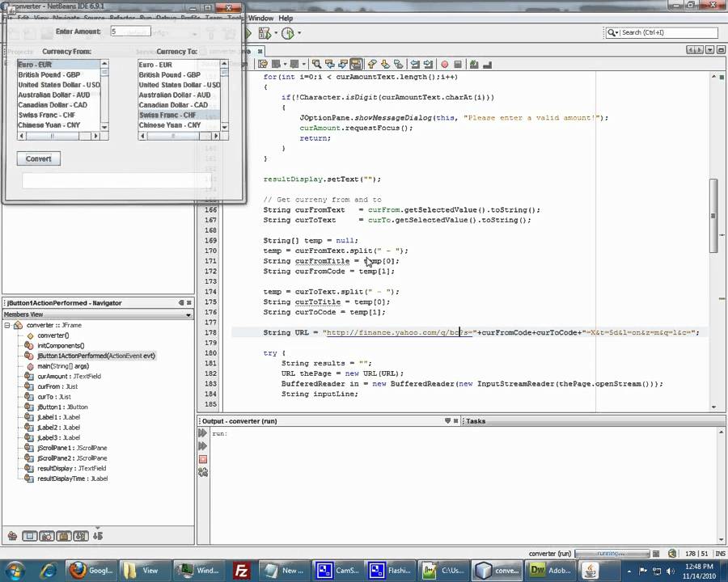Select resultDisplayTime : JLabel member

click(x=73, y=479)
